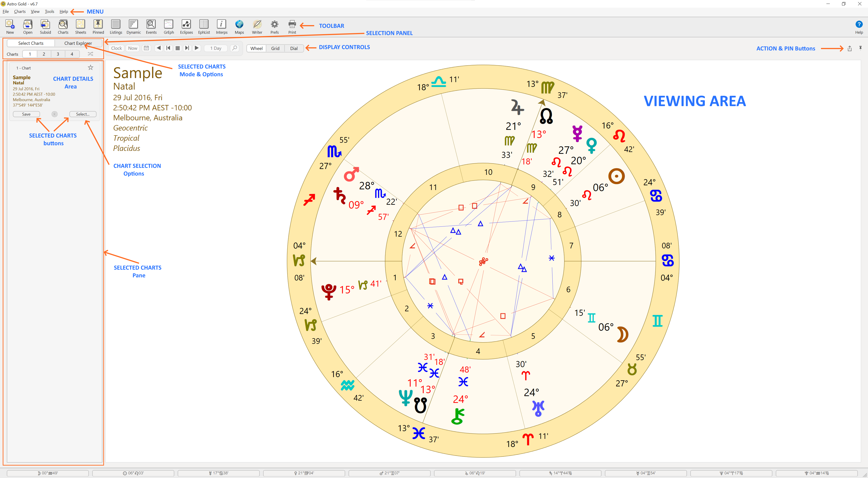Click the shuffle charts icon
Screen dimensions: 868x478
coord(90,54)
